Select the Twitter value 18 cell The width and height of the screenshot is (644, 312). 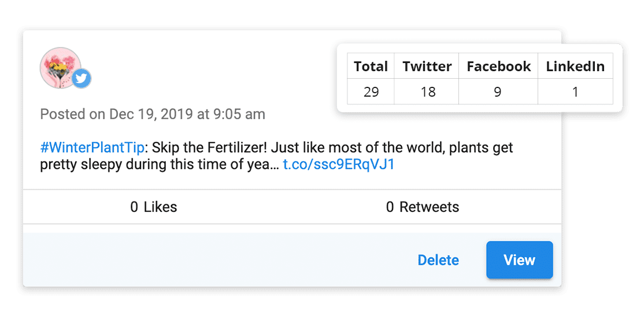click(x=427, y=91)
